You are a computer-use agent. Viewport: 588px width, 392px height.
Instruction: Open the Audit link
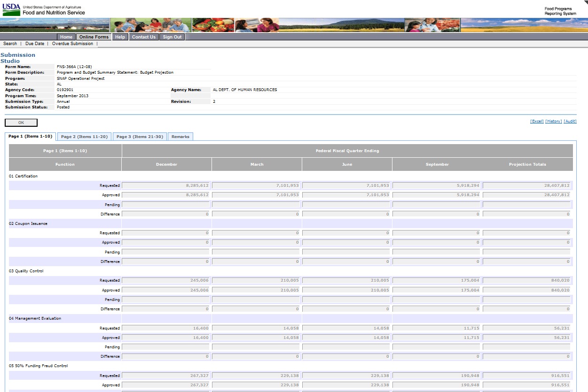pyautogui.click(x=570, y=121)
